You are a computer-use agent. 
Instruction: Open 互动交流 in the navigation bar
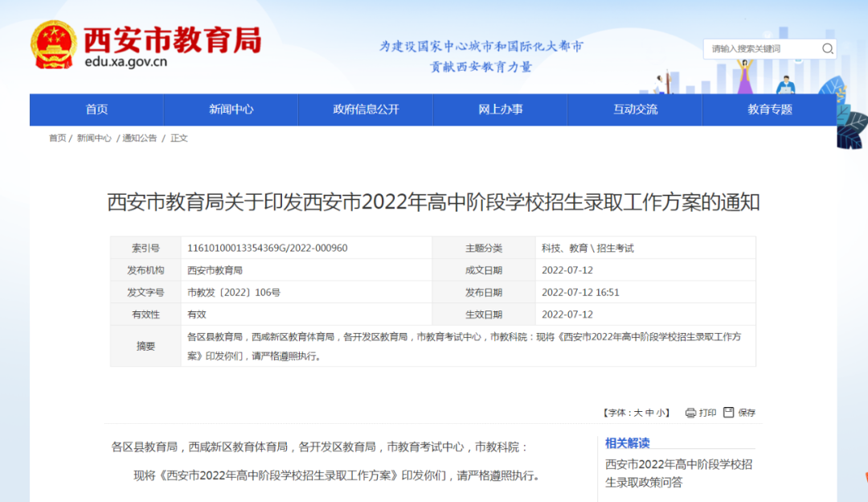pyautogui.click(x=635, y=109)
